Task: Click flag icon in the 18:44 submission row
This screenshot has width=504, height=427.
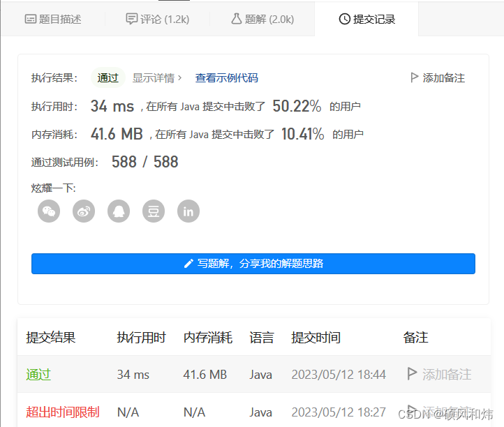Action: [x=412, y=374]
